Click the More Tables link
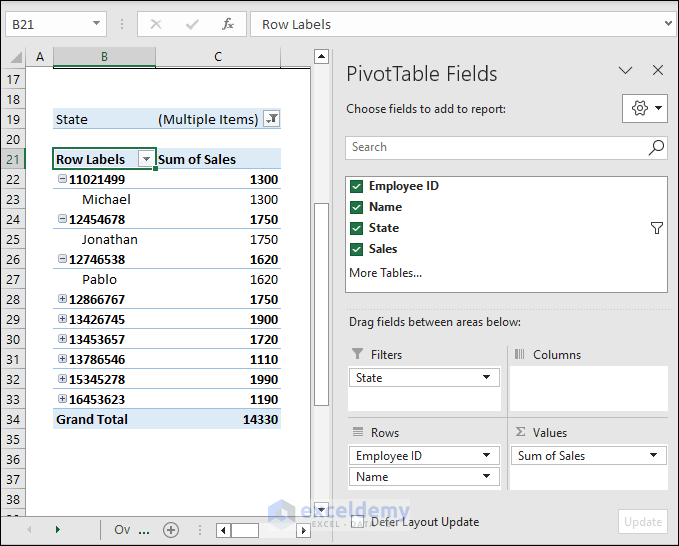Image resolution: width=679 pixels, height=546 pixels. coord(385,273)
